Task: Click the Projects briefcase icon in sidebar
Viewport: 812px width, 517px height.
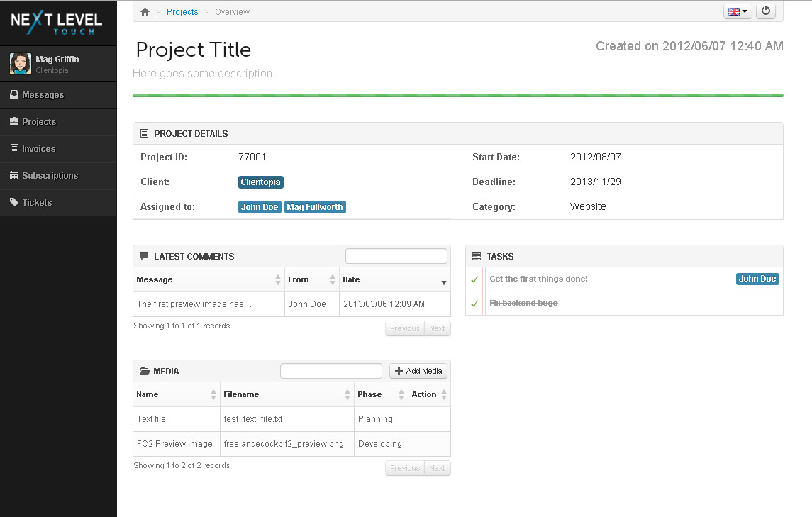Action: click(x=14, y=121)
